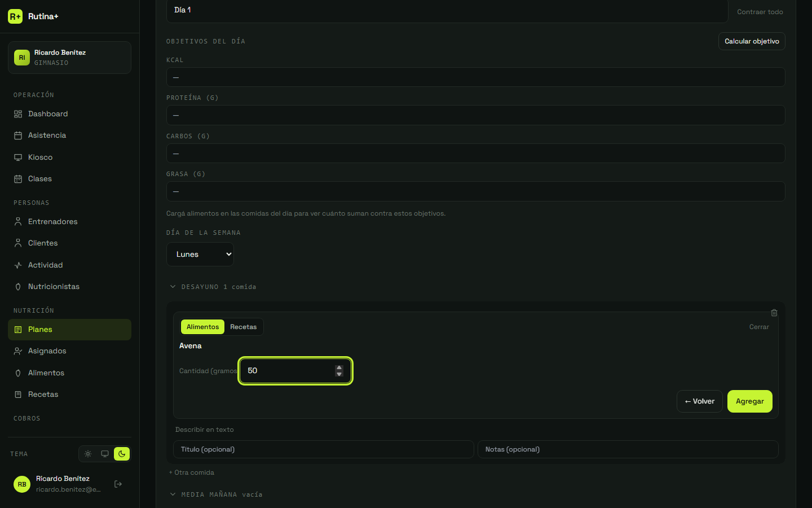Click the Calcular objetivo button

click(x=752, y=41)
